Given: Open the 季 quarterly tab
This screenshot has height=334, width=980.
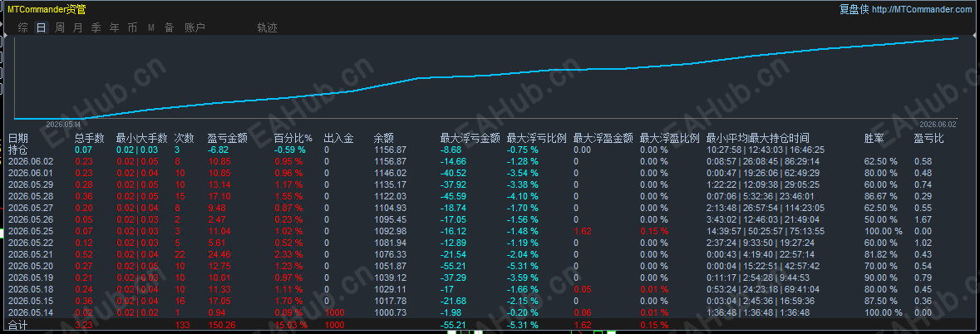Looking at the screenshot, I should [96, 27].
